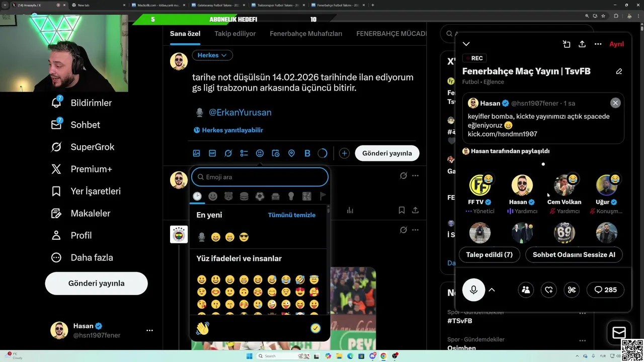This screenshot has height=362, width=644.
Task: Edit the Space title with pencil
Action: click(x=619, y=71)
